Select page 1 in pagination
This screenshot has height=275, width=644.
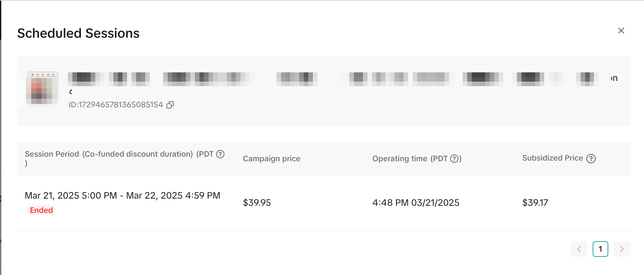tap(600, 249)
